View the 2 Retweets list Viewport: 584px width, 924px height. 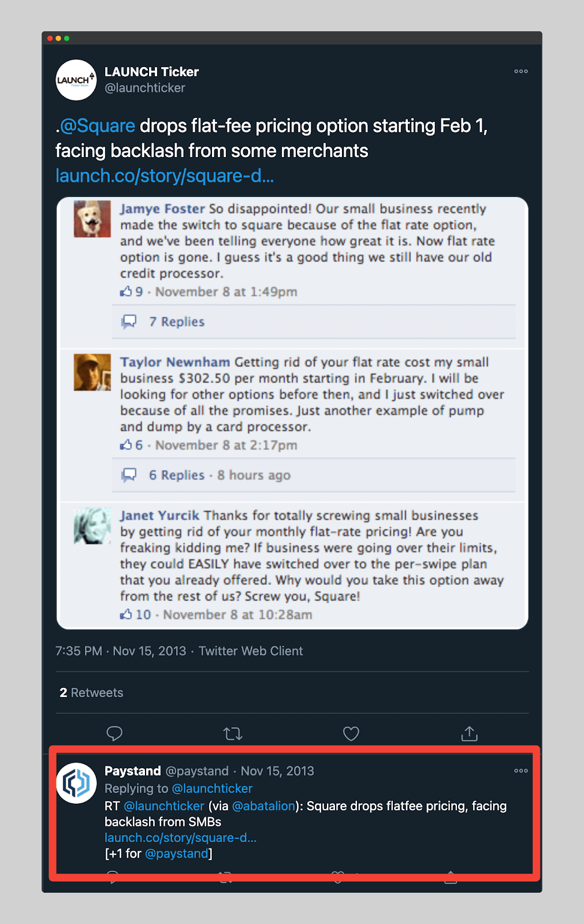(91, 692)
